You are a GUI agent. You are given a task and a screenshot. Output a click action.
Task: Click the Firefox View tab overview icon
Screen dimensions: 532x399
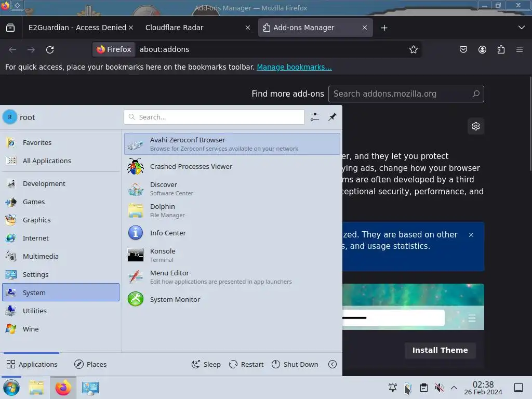coord(10,28)
